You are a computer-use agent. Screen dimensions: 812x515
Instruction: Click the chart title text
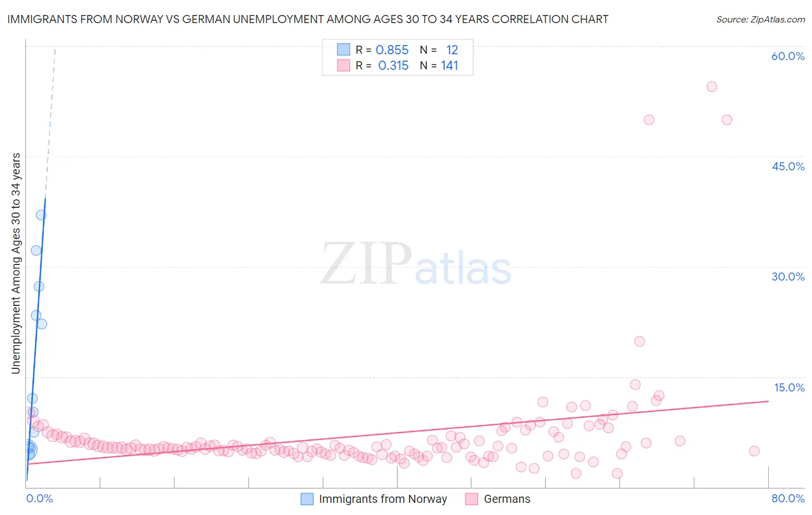[308, 19]
